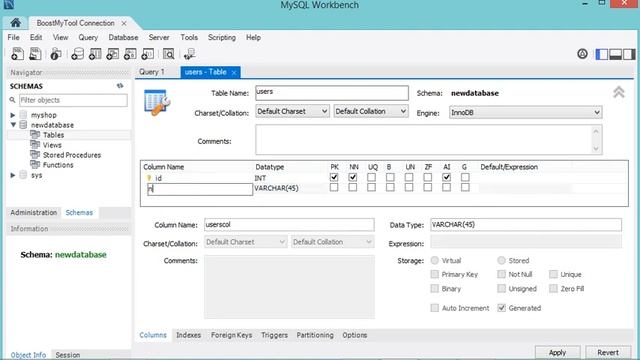
Task: Click the table Comments text area
Action: click(x=429, y=140)
